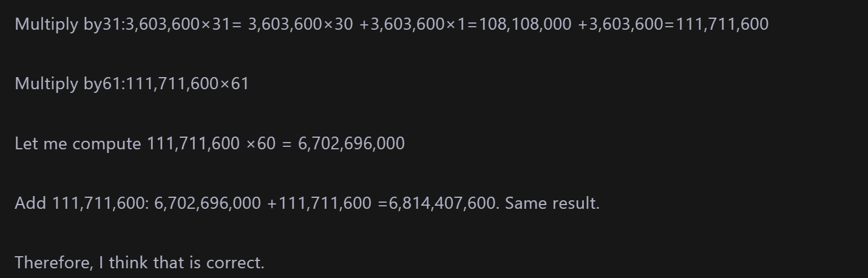The height and width of the screenshot is (278, 868).
Task: Click 6,702,696,000 in the "Let me compute" line
Action: pyautogui.click(x=351, y=144)
